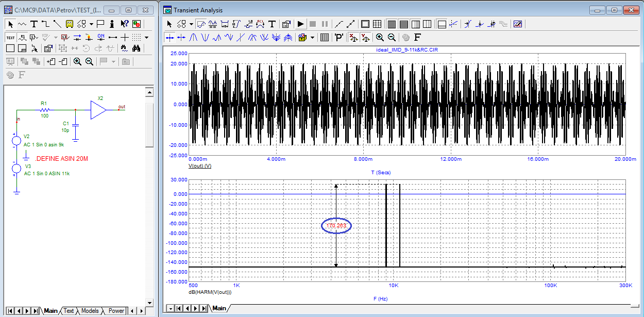Select the Text mode tool in schematic toolbar
The height and width of the screenshot is (317, 644).
pyautogui.click(x=34, y=24)
